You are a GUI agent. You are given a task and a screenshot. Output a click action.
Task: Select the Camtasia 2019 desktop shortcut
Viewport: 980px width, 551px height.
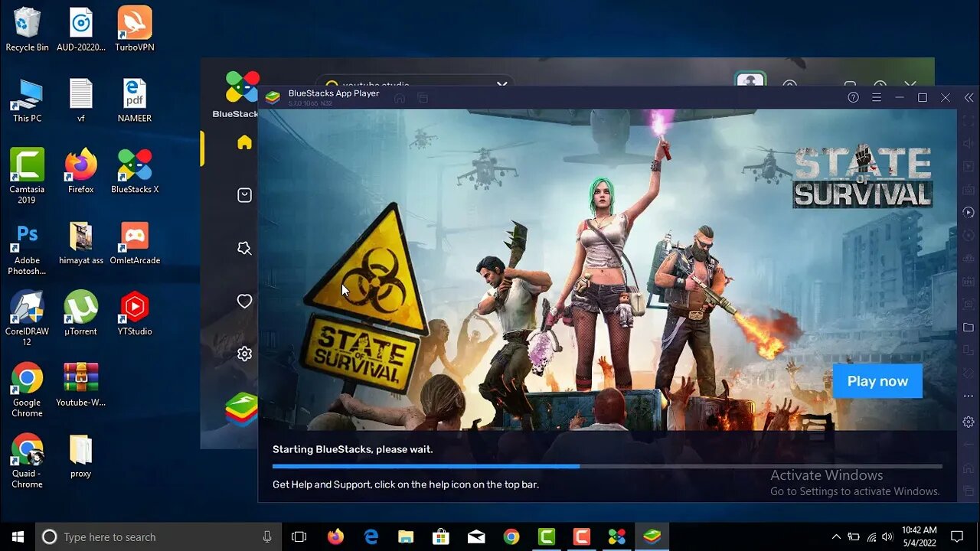tap(27, 177)
